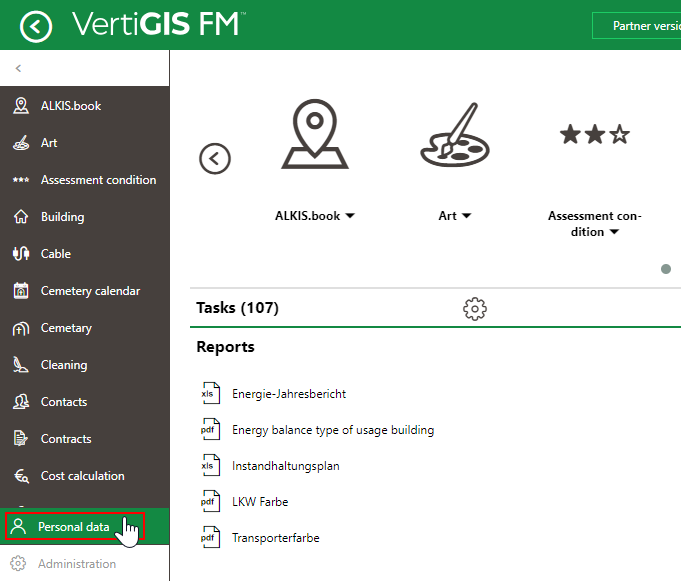681x581 pixels.
Task: Open the Assessment condition dropdown
Action: coord(614,232)
